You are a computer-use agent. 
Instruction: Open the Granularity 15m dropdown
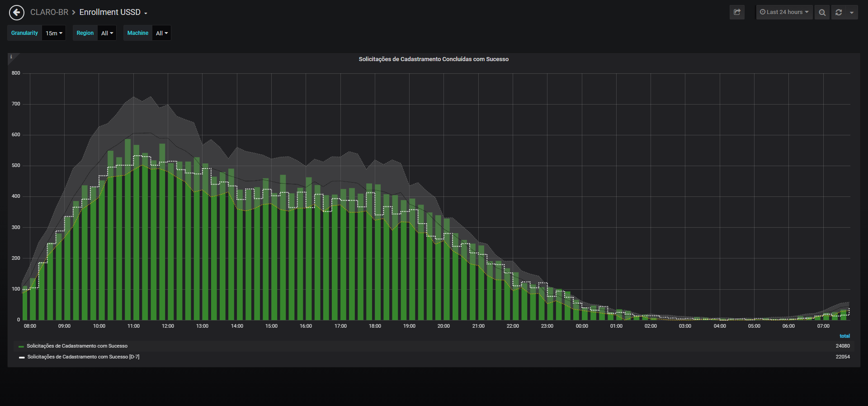click(54, 33)
